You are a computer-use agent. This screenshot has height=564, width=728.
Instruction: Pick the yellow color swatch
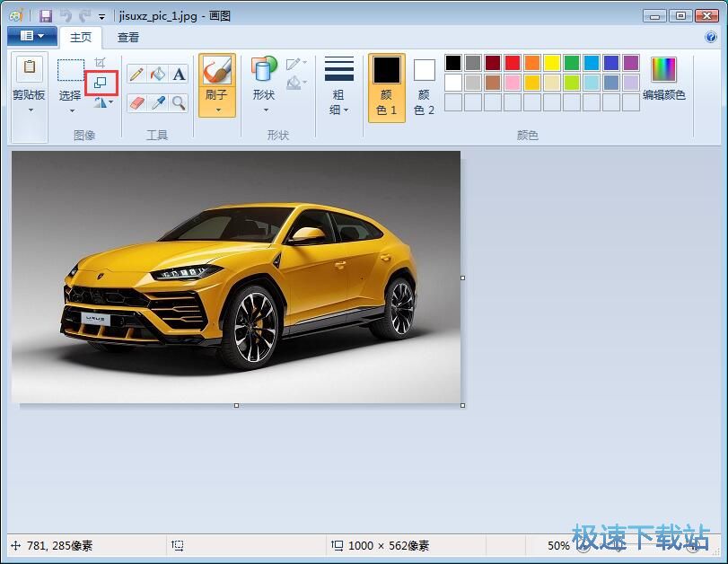[552, 63]
